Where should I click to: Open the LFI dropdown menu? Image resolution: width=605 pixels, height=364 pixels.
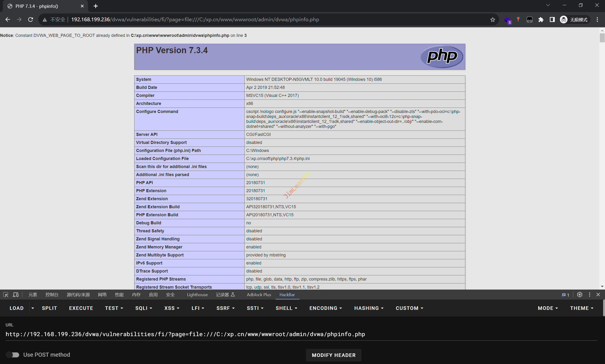[198, 308]
